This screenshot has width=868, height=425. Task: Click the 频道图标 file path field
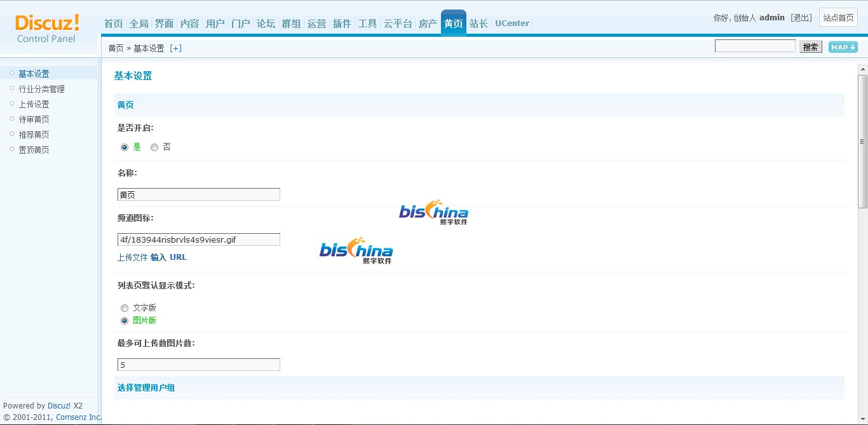tap(199, 239)
